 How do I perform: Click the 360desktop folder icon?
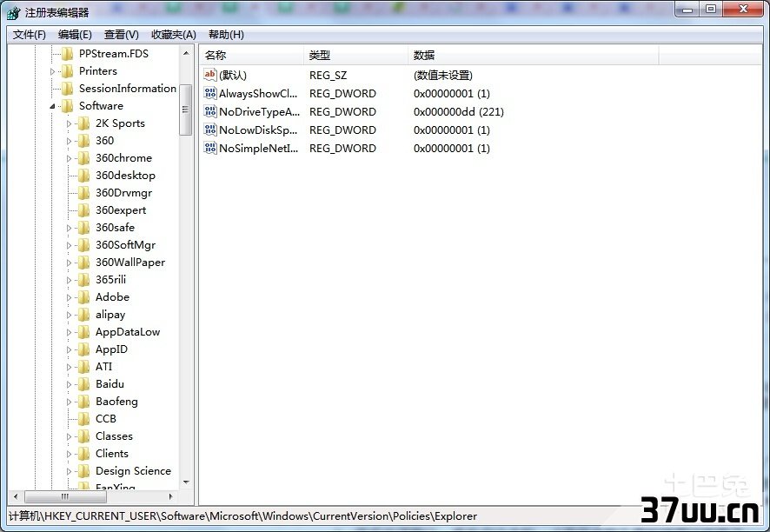[x=84, y=176]
